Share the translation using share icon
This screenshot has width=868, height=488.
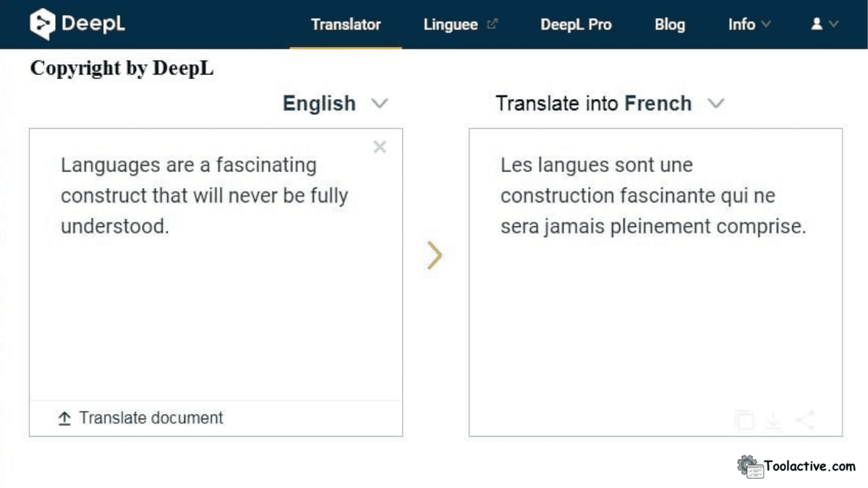click(x=803, y=420)
